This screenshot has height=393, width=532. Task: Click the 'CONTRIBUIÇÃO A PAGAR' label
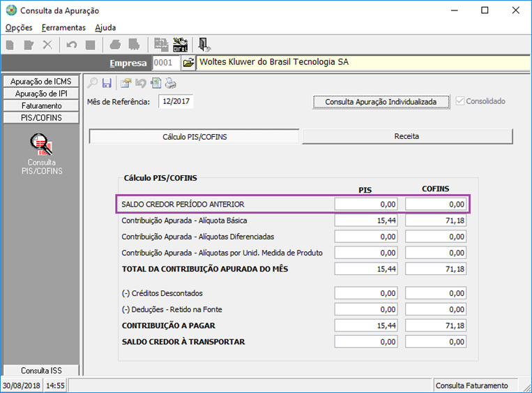[x=169, y=325]
